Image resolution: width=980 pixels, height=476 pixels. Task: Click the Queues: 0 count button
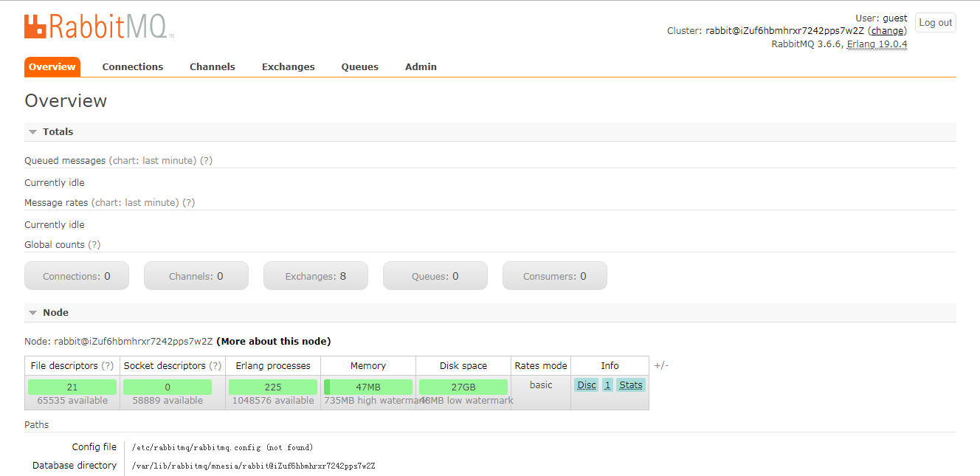(x=435, y=276)
